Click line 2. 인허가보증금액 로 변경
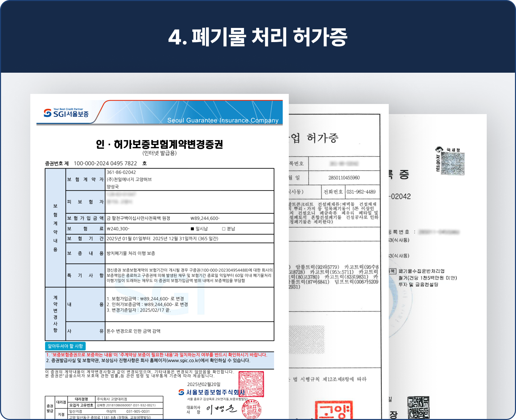This screenshot has width=516, height=420. click(x=147, y=304)
